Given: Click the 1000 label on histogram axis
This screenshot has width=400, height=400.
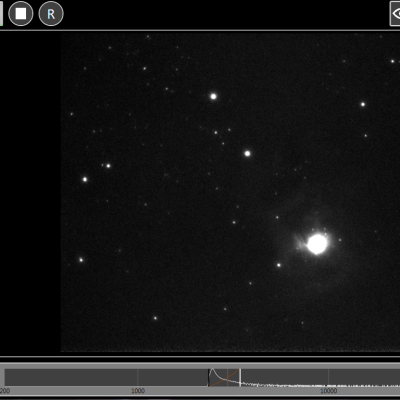Looking at the screenshot, I should point(138,391).
